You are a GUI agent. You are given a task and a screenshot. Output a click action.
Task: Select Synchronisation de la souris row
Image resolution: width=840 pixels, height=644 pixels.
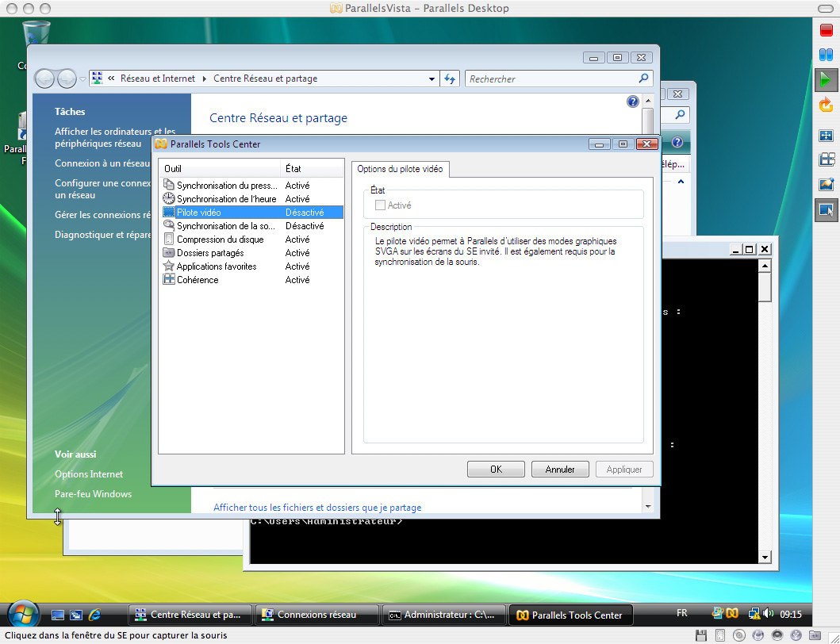click(x=251, y=225)
